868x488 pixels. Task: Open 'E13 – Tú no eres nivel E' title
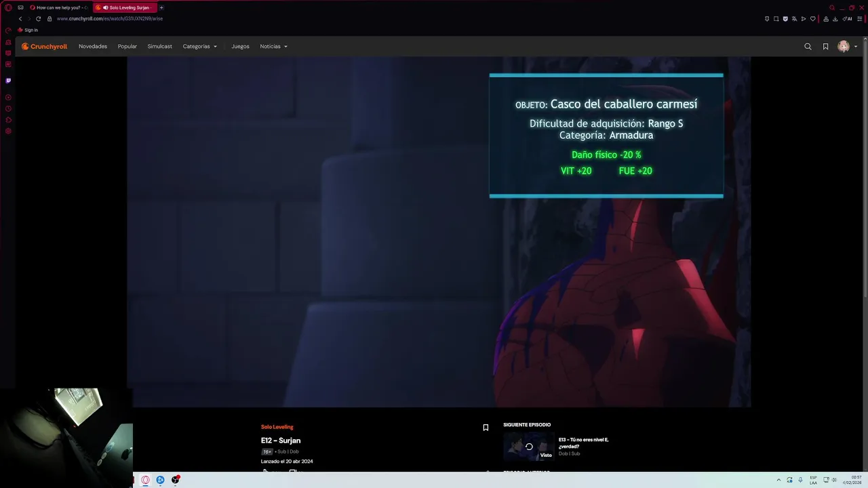[x=583, y=443]
